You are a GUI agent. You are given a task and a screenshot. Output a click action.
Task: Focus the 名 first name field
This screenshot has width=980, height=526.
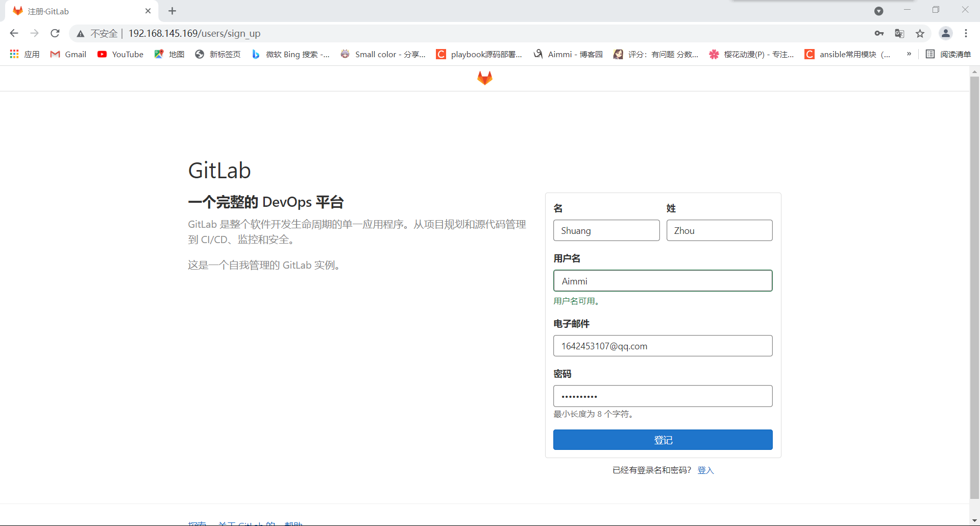coord(606,230)
